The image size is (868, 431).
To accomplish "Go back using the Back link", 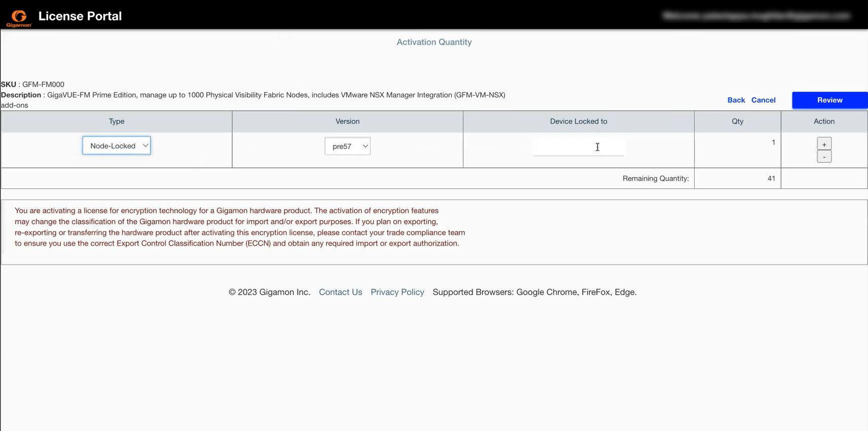I will click(x=736, y=100).
